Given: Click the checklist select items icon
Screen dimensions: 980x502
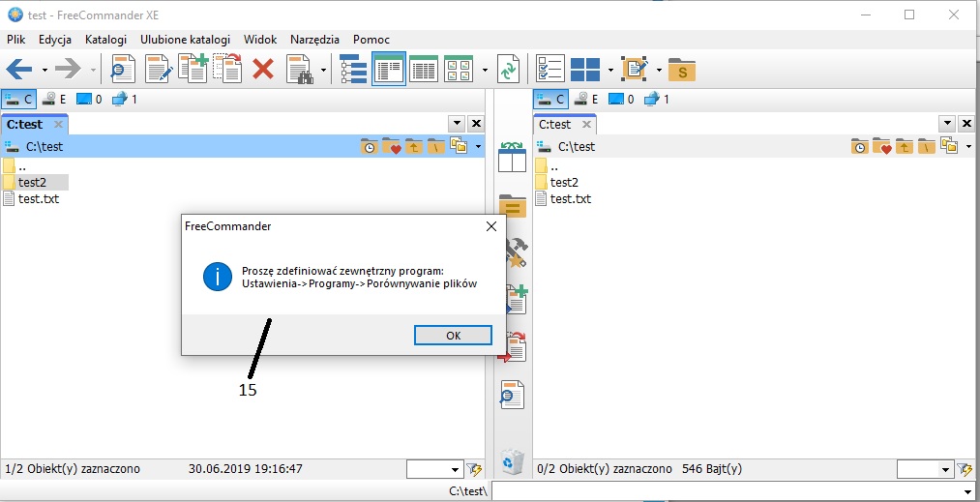Looking at the screenshot, I should click(x=550, y=69).
